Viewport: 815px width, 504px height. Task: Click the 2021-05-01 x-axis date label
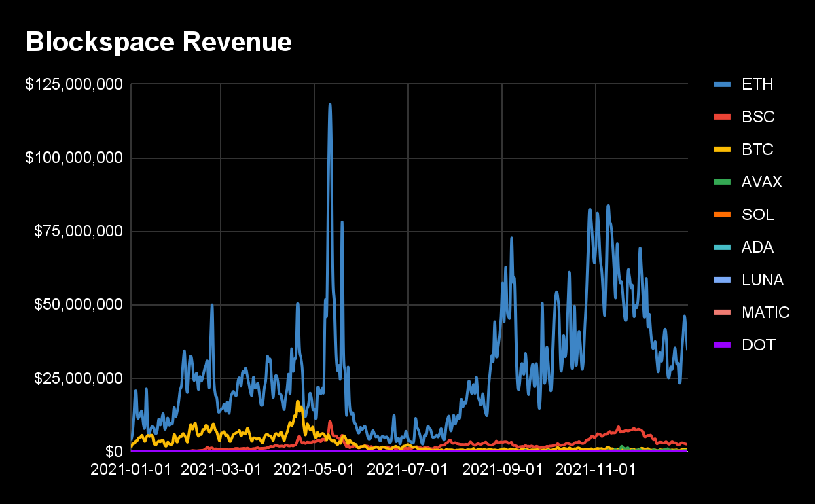(x=314, y=469)
